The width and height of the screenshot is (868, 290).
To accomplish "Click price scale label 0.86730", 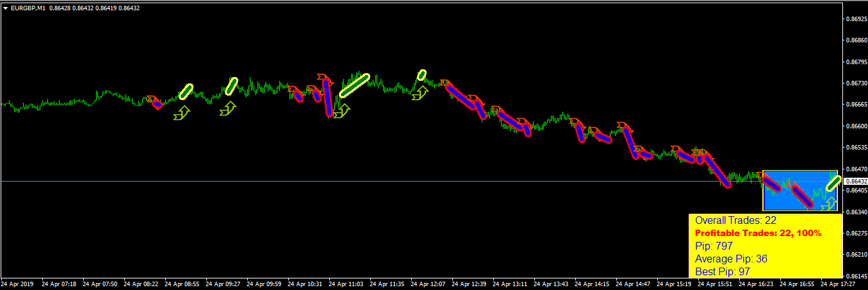I will (x=856, y=84).
